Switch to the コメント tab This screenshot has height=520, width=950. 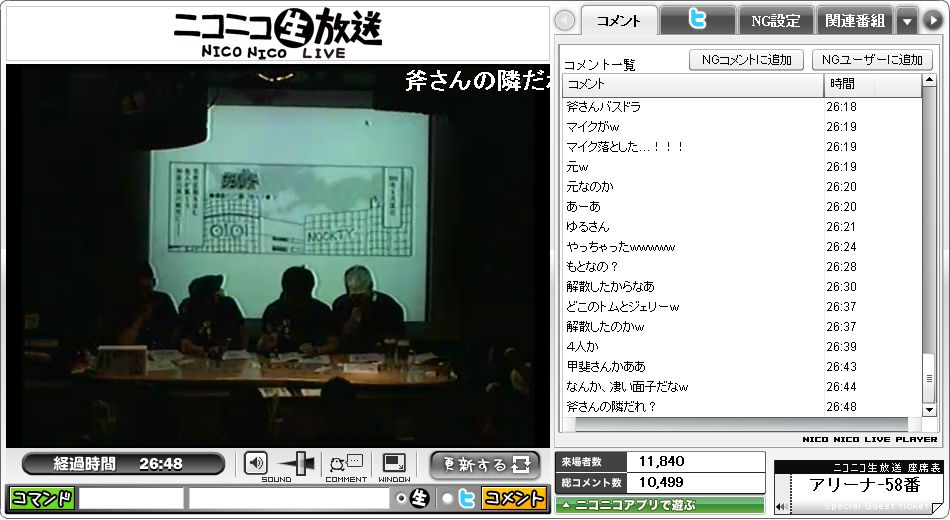coord(619,21)
